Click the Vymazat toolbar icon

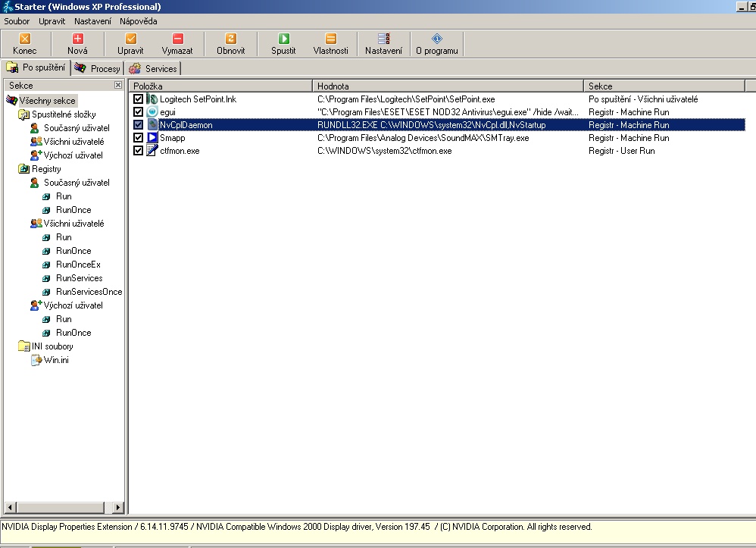[x=177, y=39]
